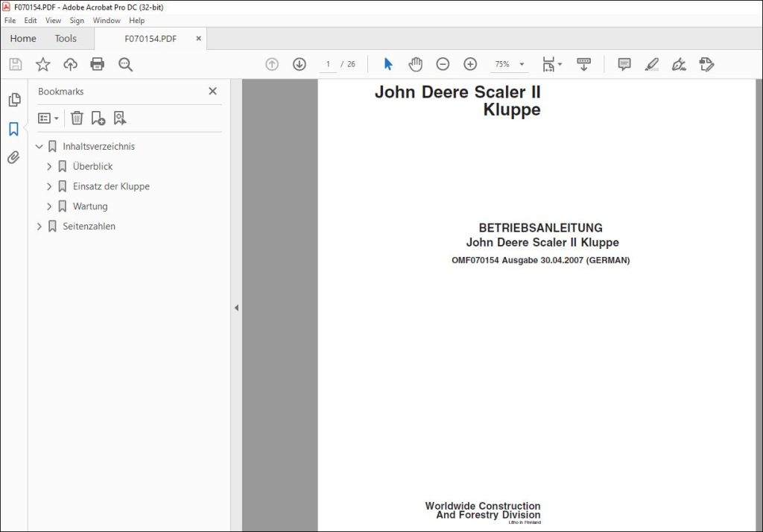763x532 pixels.
Task: Add a new bookmark icon
Action: pos(98,118)
